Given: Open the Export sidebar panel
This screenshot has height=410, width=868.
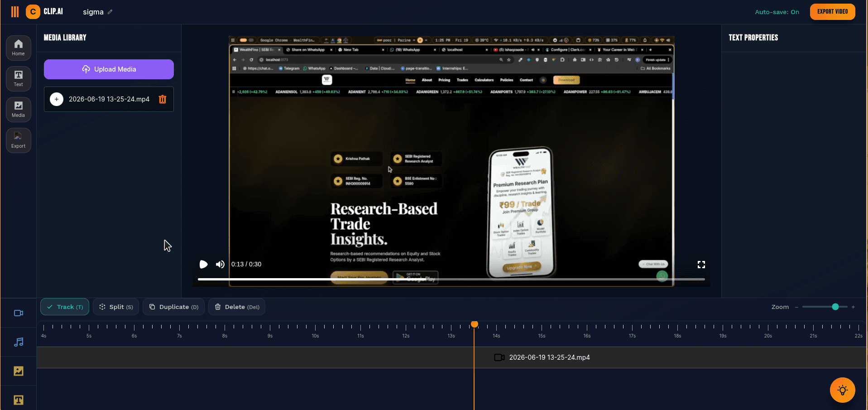Looking at the screenshot, I should coord(19,140).
